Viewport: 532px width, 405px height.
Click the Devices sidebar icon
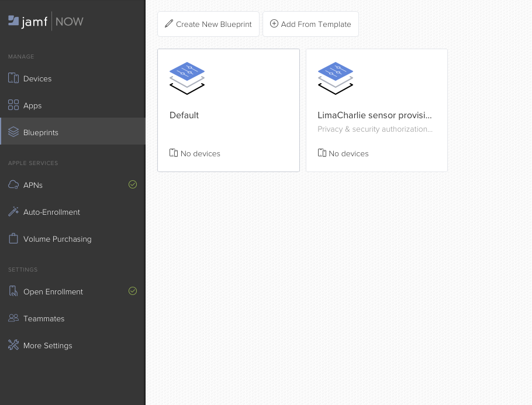[x=13, y=78]
